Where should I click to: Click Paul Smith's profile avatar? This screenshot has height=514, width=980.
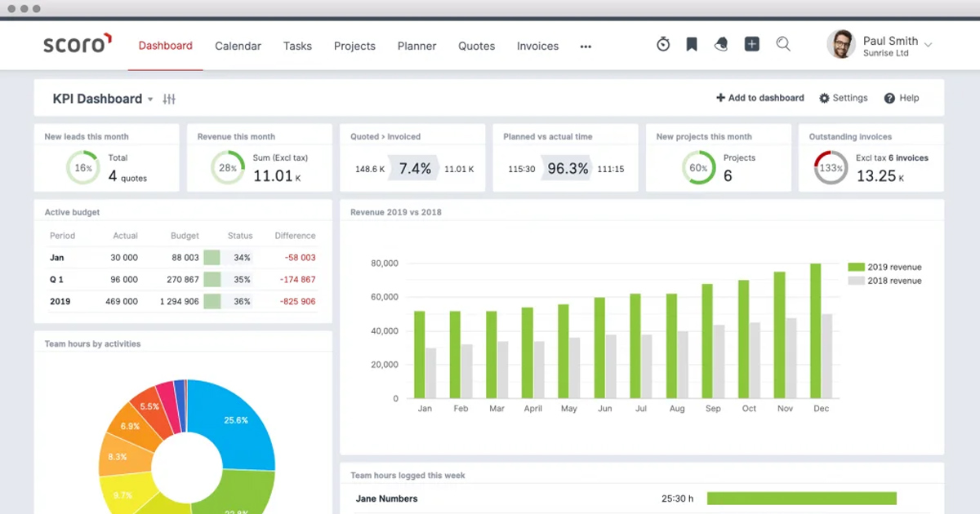click(840, 45)
